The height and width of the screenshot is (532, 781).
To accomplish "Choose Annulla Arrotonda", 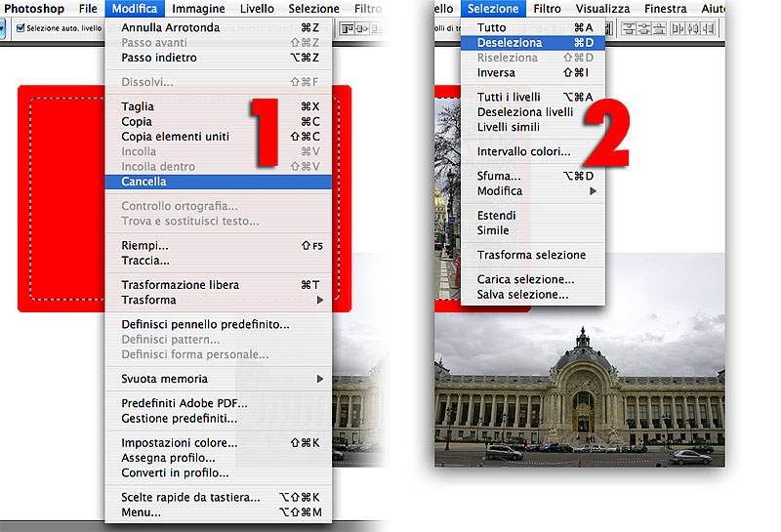I will (218, 27).
